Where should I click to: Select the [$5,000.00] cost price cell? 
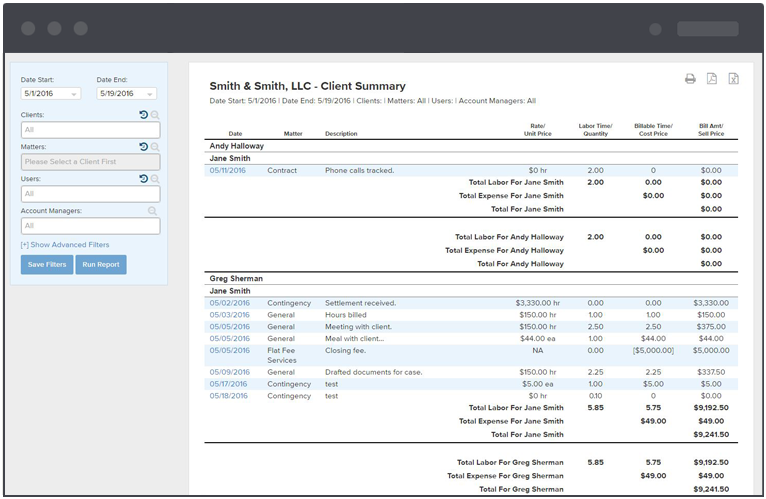[x=653, y=350]
